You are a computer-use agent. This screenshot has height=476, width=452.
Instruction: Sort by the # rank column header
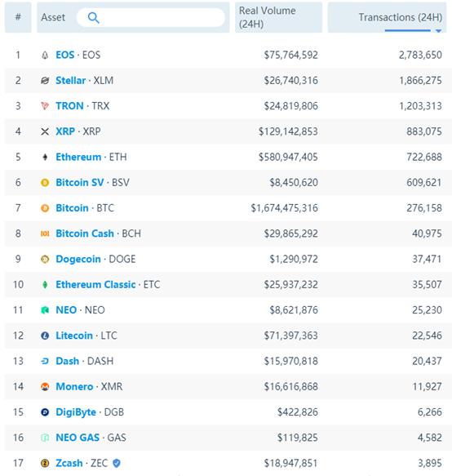(18, 17)
